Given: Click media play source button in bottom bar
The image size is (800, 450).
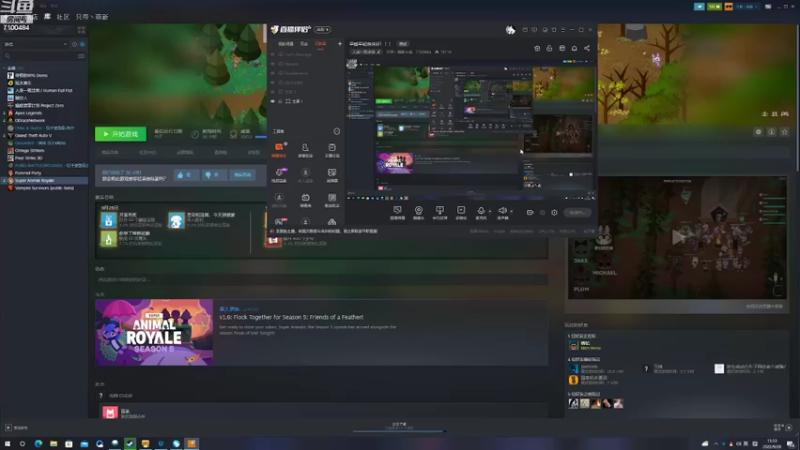Looking at the screenshot, I should pos(461,213).
